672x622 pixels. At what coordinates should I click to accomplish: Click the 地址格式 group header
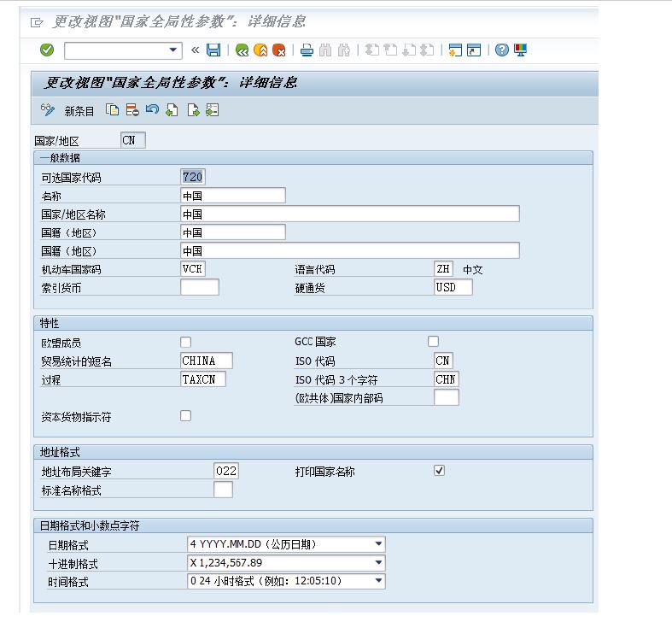pyautogui.click(x=313, y=452)
